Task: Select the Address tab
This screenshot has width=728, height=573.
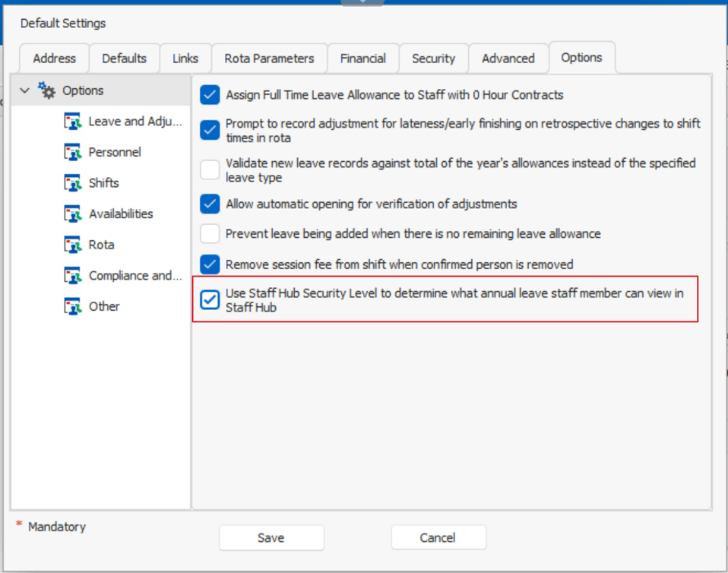Action: click(54, 59)
